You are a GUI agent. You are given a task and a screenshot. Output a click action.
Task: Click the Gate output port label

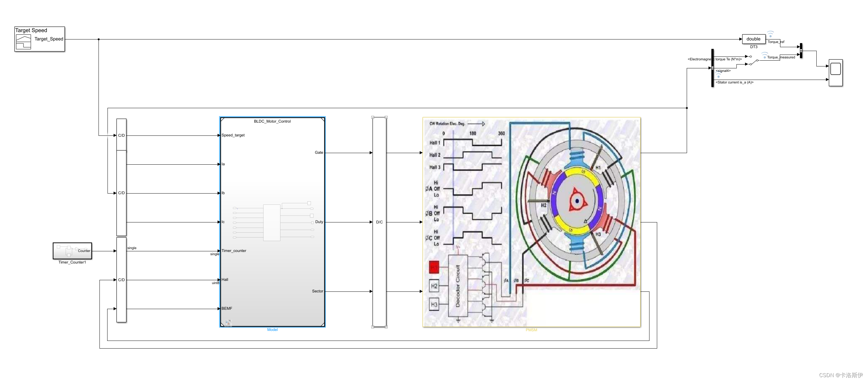tap(318, 152)
